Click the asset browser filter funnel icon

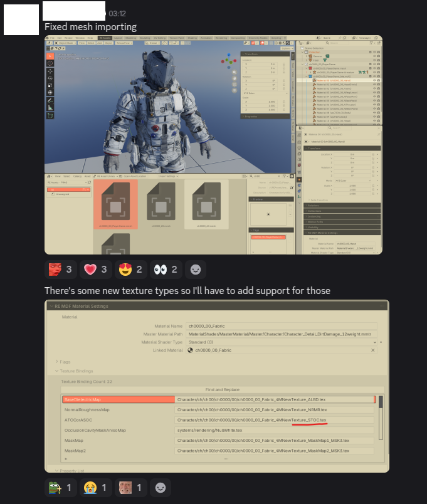pos(284,176)
